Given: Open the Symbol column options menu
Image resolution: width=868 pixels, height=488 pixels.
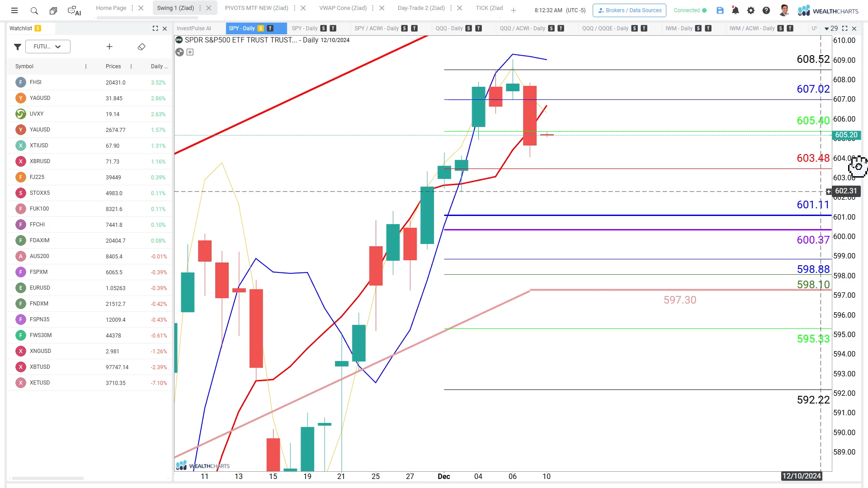Looking at the screenshot, I should [x=86, y=66].
